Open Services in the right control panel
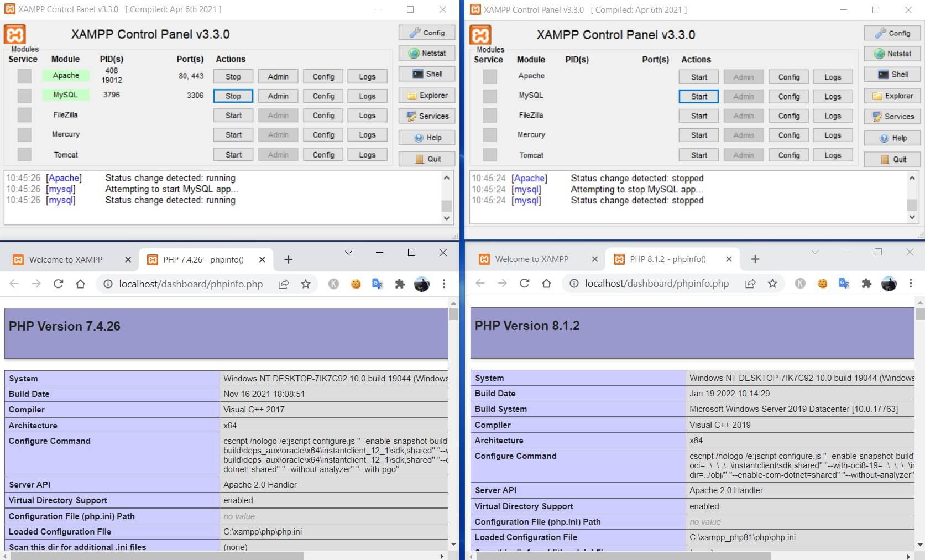 892,117
